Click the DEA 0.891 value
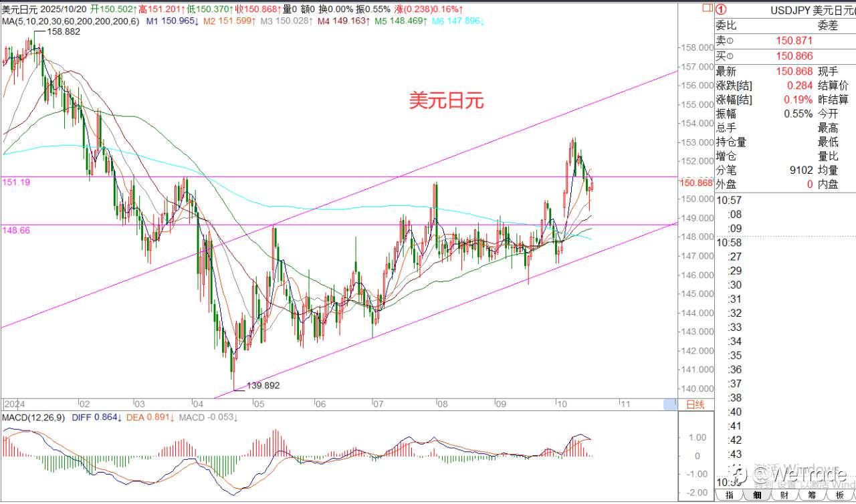 click(x=152, y=418)
